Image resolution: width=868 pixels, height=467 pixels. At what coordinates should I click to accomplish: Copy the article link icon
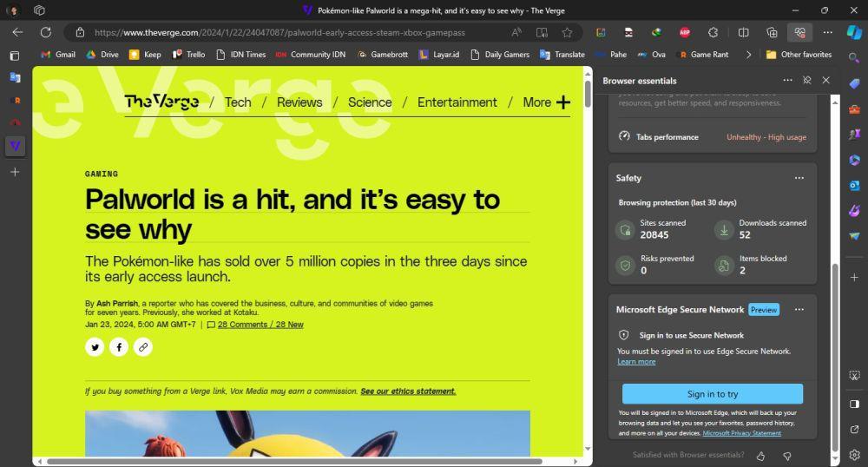click(143, 347)
